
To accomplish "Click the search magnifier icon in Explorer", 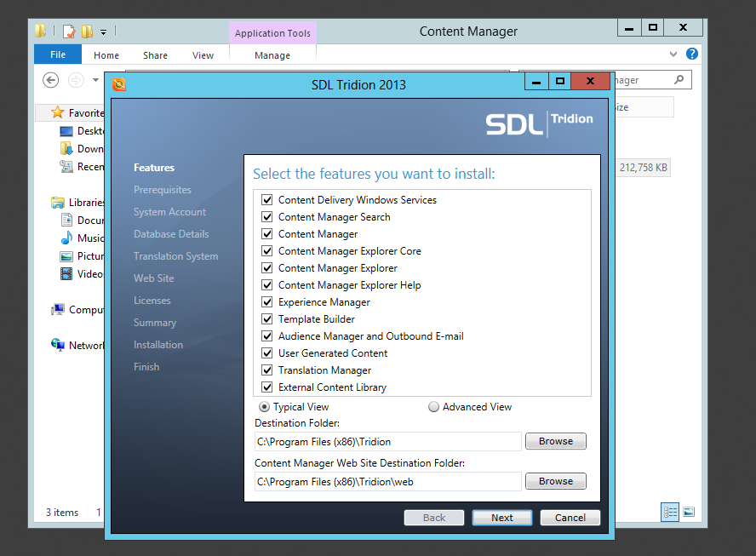I will point(679,80).
